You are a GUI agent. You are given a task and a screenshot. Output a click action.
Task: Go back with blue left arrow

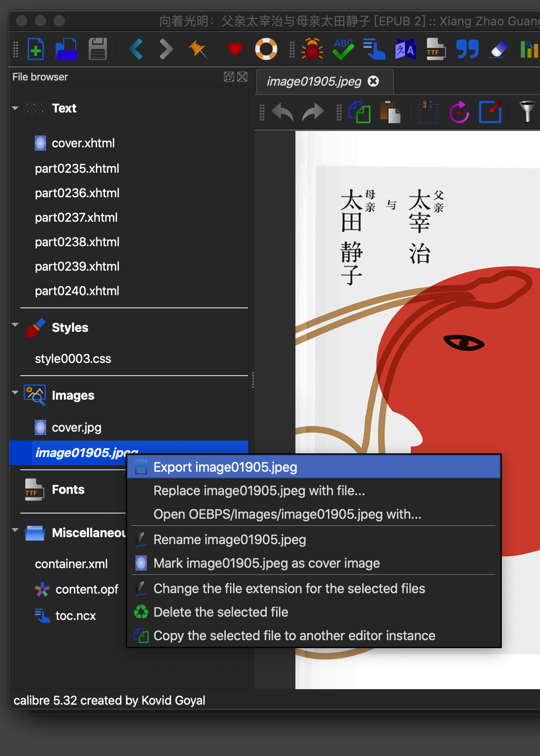pyautogui.click(x=136, y=49)
